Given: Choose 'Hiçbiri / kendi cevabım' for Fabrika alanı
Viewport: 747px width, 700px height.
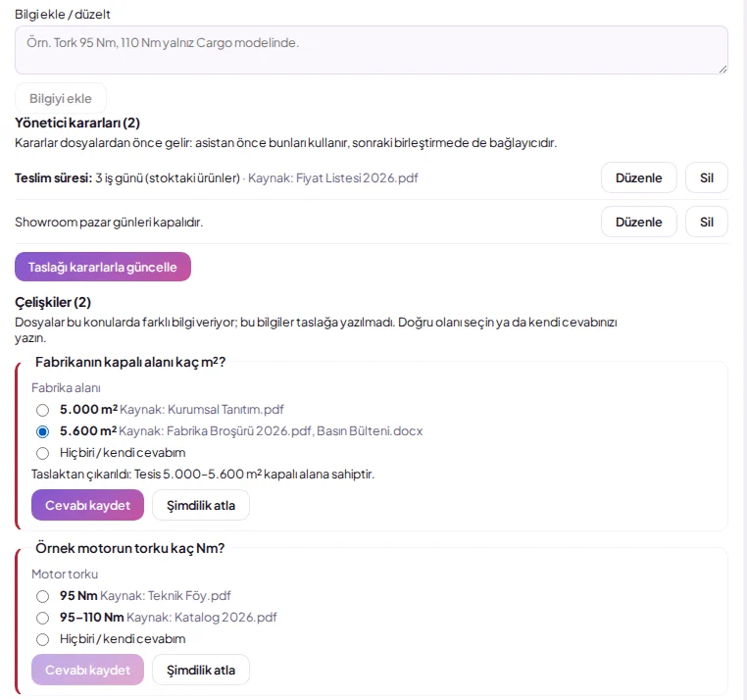Looking at the screenshot, I should pyautogui.click(x=42, y=453).
